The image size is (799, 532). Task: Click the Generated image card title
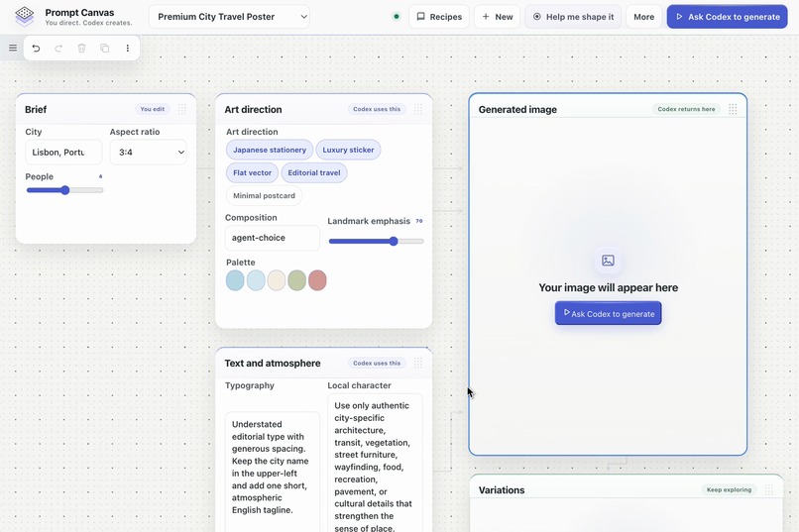[517, 109]
